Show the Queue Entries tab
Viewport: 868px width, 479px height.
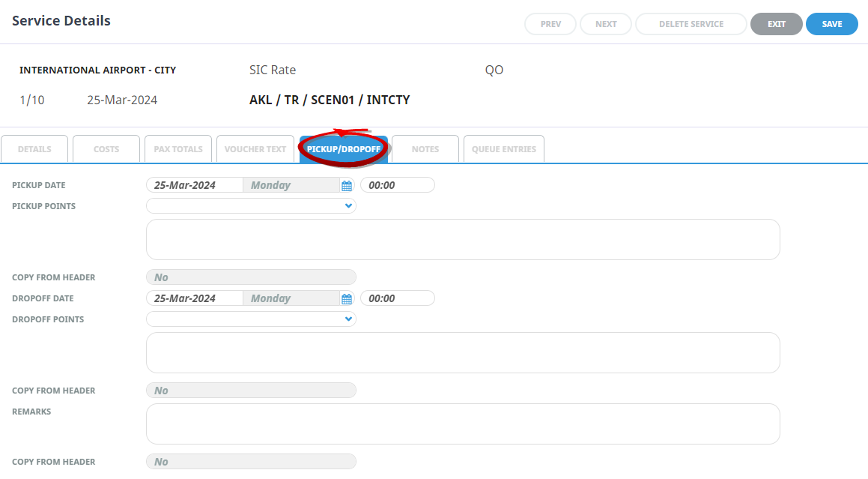pyautogui.click(x=504, y=149)
